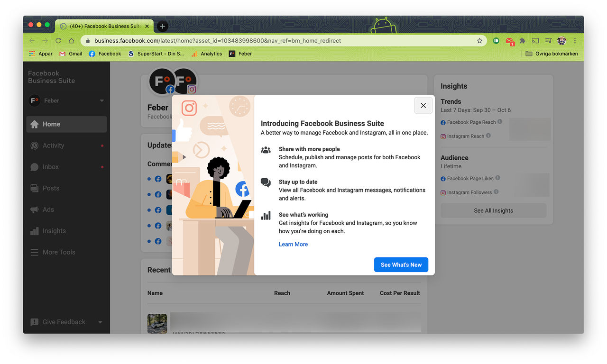Viewport: 607px width, 364px height.
Task: Click the See What's New button
Action: coord(401,265)
